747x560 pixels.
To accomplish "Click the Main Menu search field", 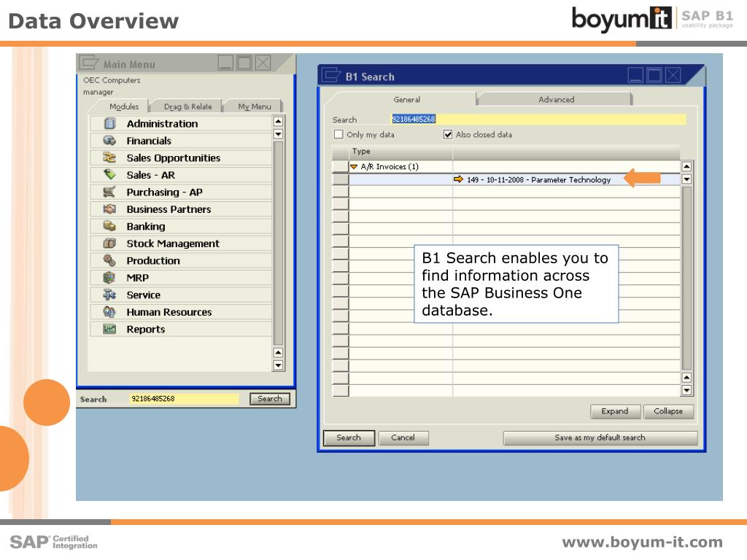I will coord(184,399).
